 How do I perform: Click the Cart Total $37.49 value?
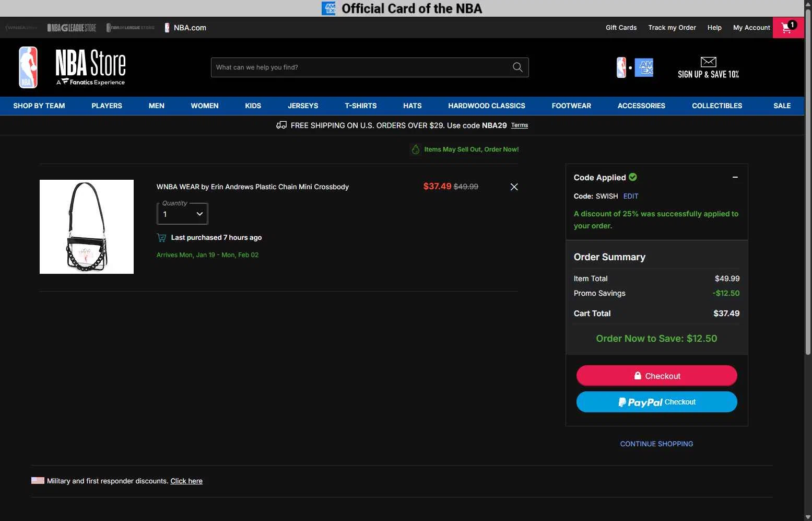click(x=726, y=314)
